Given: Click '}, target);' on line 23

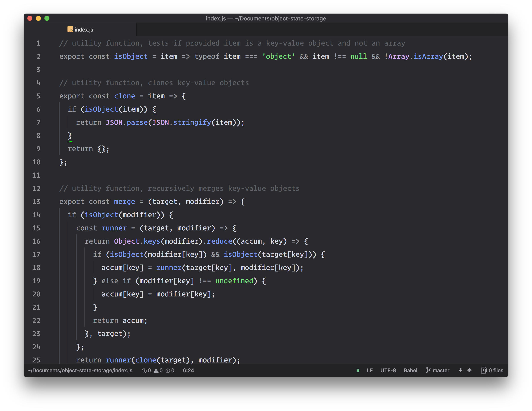Looking at the screenshot, I should (108, 334).
